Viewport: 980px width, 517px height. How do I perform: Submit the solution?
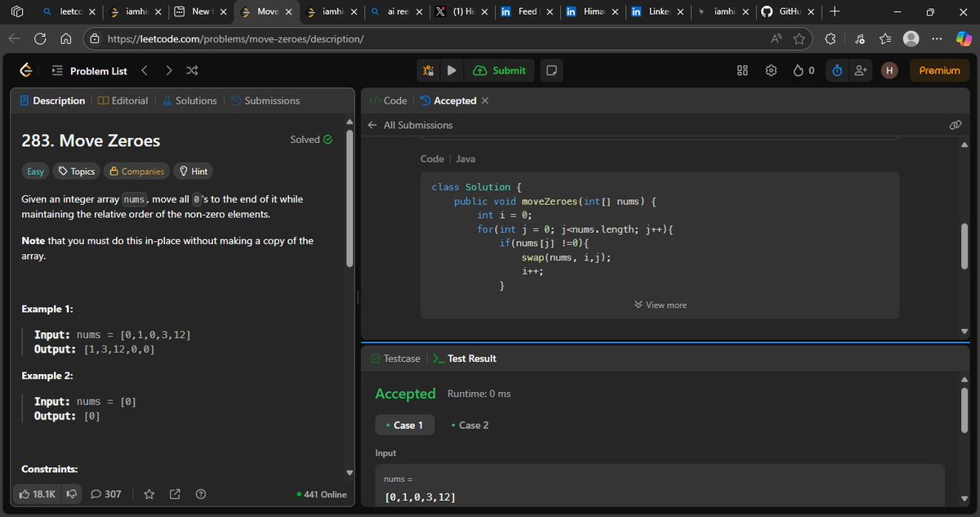click(500, 71)
